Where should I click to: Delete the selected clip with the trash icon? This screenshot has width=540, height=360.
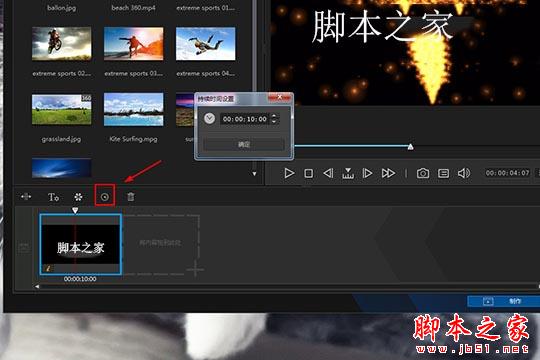[131, 197]
